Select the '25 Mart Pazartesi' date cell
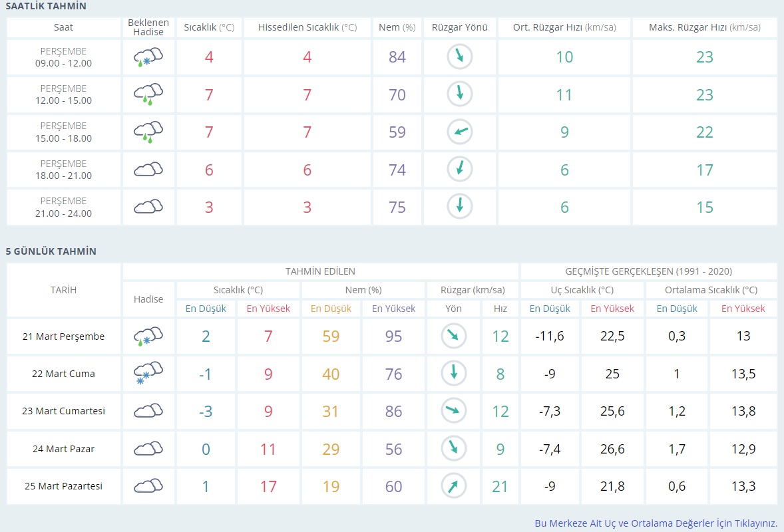This screenshot has height=532, width=784. tap(63, 486)
